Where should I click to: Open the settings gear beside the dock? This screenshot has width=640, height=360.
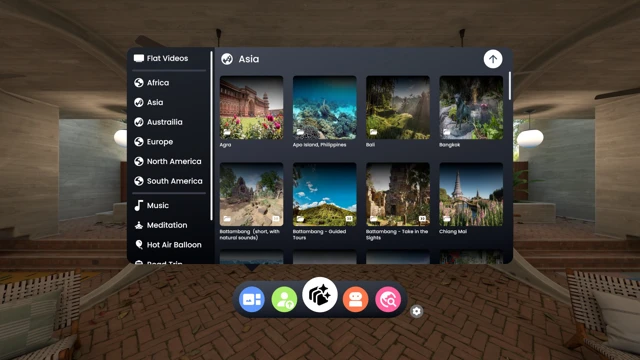(x=416, y=311)
